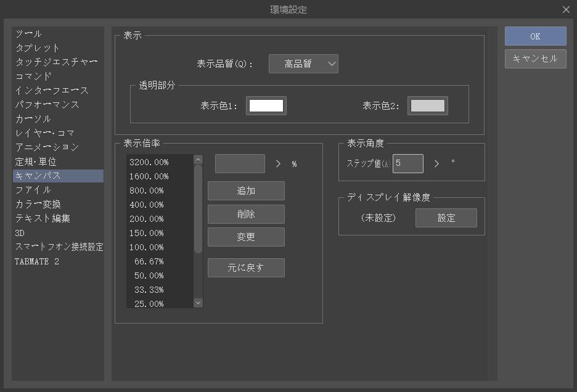Click the zoom percentage input field
This screenshot has height=392, width=577.
tap(240, 163)
